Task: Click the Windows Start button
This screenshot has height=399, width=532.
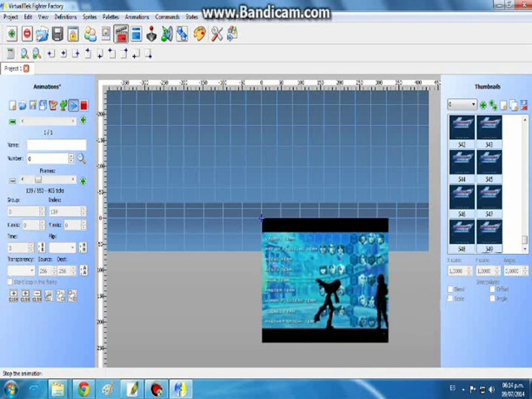Action: pyautogui.click(x=11, y=389)
